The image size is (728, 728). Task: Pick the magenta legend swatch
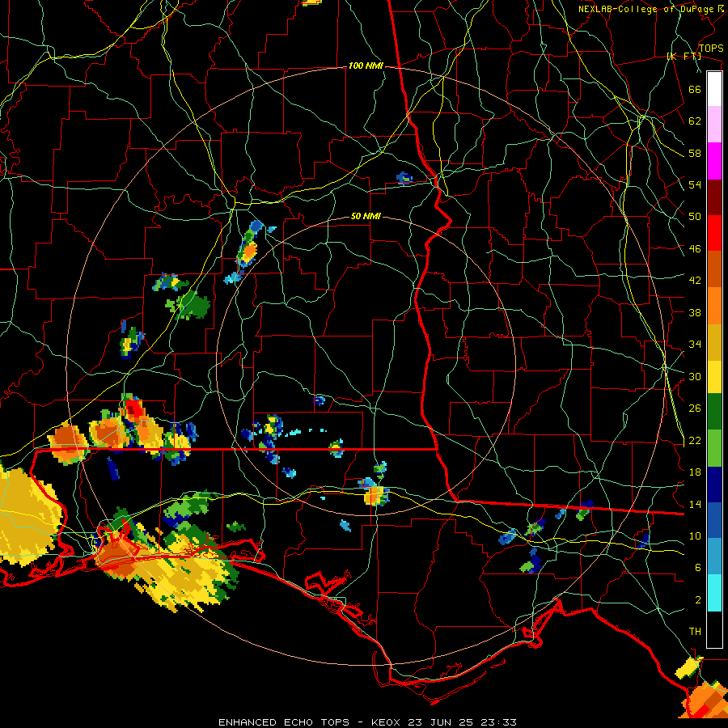pyautogui.click(x=714, y=161)
